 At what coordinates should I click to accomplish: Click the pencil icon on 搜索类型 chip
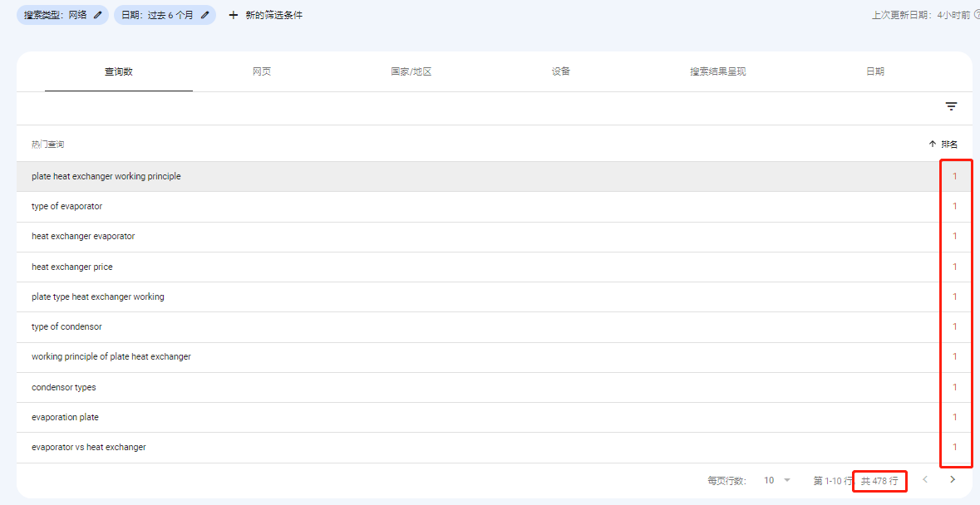(98, 15)
